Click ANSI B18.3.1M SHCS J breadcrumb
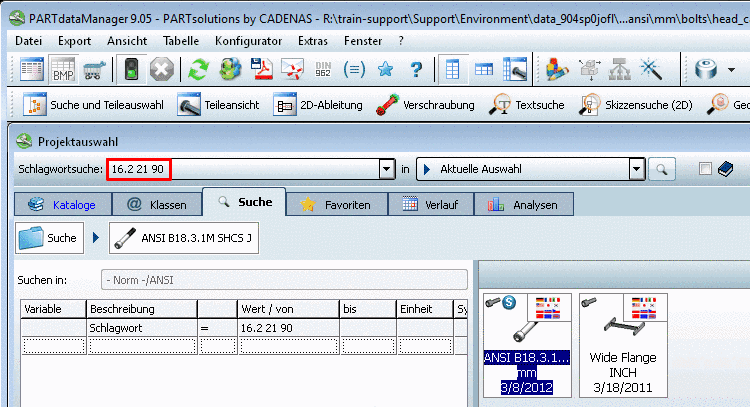The height and width of the screenshot is (407, 750). (184, 238)
